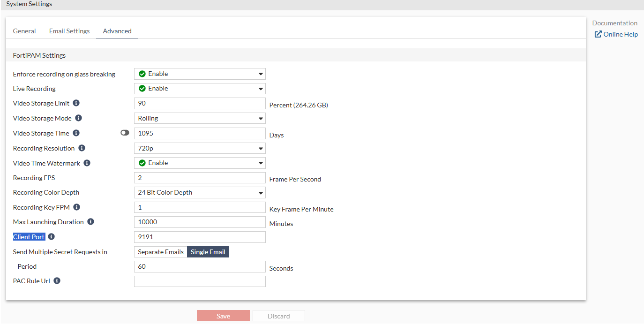The height and width of the screenshot is (325, 644).
Task: Select Separate Emails for secret requests
Action: point(160,251)
